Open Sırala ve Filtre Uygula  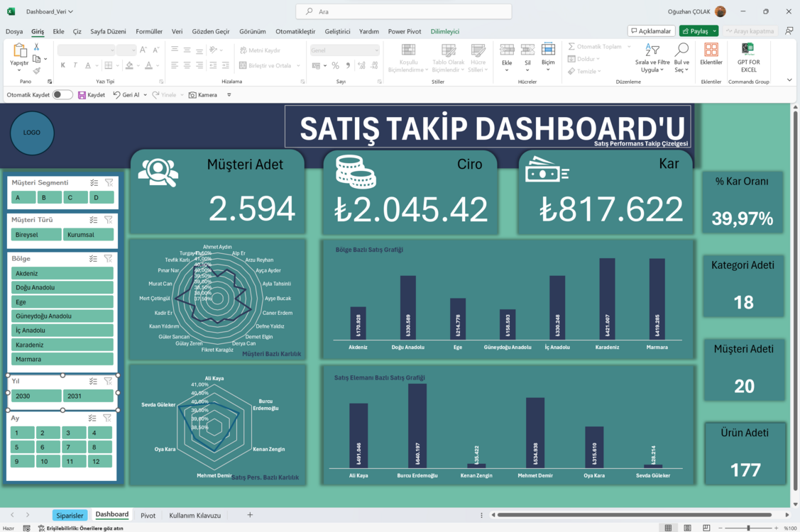(652, 50)
